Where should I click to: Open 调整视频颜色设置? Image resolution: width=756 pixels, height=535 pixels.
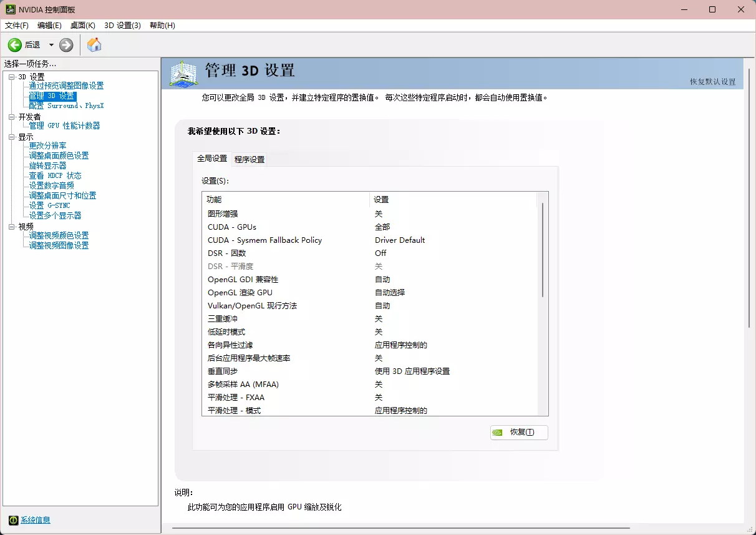[x=59, y=235]
